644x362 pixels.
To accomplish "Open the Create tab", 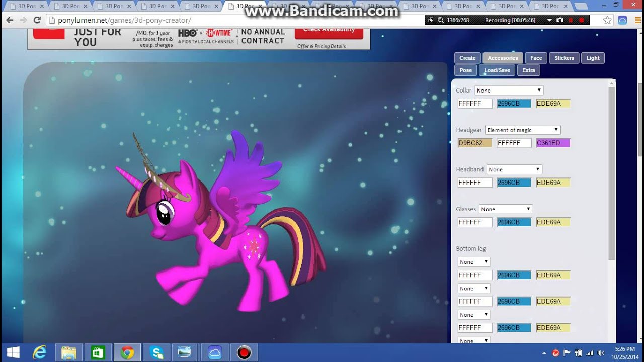I will tap(467, 58).
